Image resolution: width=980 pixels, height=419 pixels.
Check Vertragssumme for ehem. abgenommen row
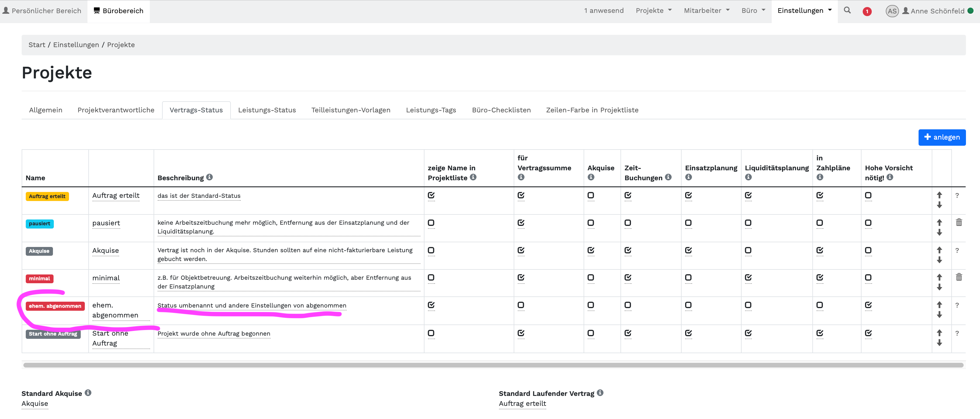point(521,305)
